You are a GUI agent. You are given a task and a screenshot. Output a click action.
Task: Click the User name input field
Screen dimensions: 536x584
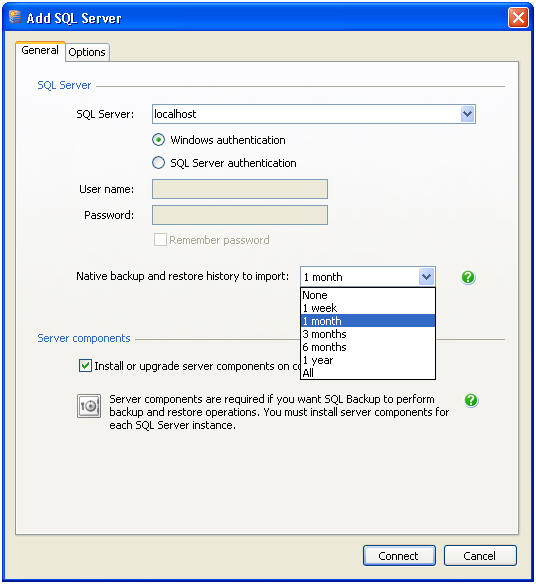click(x=240, y=189)
